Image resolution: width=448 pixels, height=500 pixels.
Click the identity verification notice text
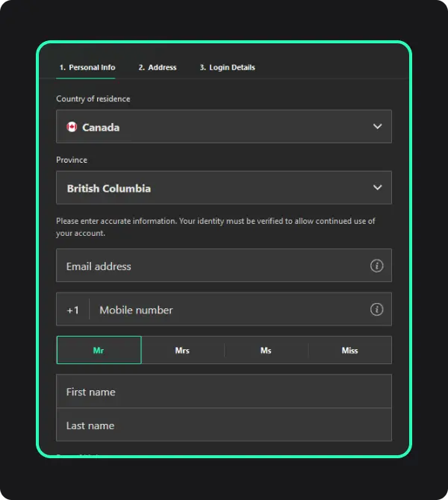tap(215, 227)
